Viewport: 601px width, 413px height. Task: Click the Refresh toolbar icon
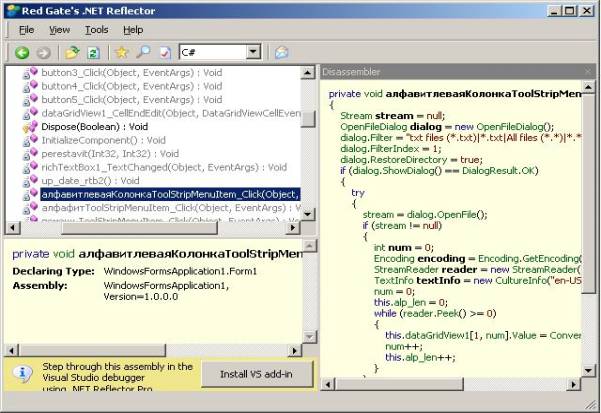[93, 52]
